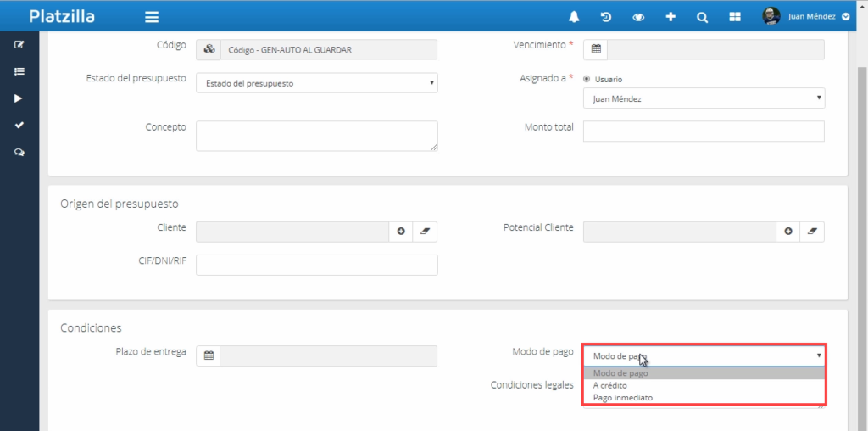Expand the Estado del presupuesto dropdown

[x=316, y=83]
